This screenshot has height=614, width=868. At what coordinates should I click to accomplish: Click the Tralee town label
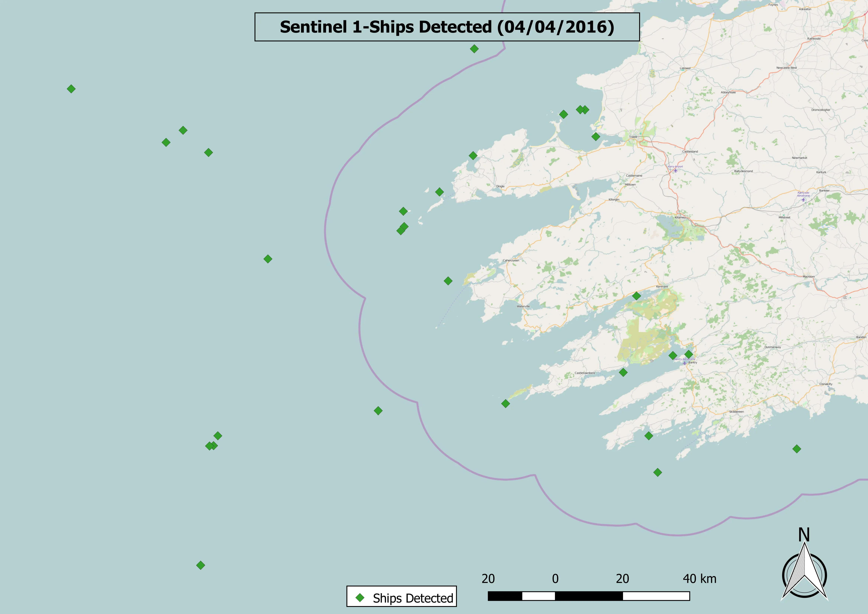(x=633, y=137)
